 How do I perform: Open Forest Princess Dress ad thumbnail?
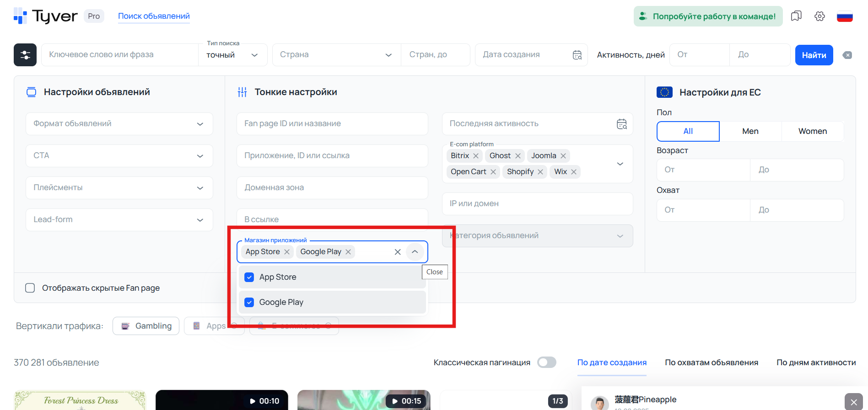coord(80,400)
